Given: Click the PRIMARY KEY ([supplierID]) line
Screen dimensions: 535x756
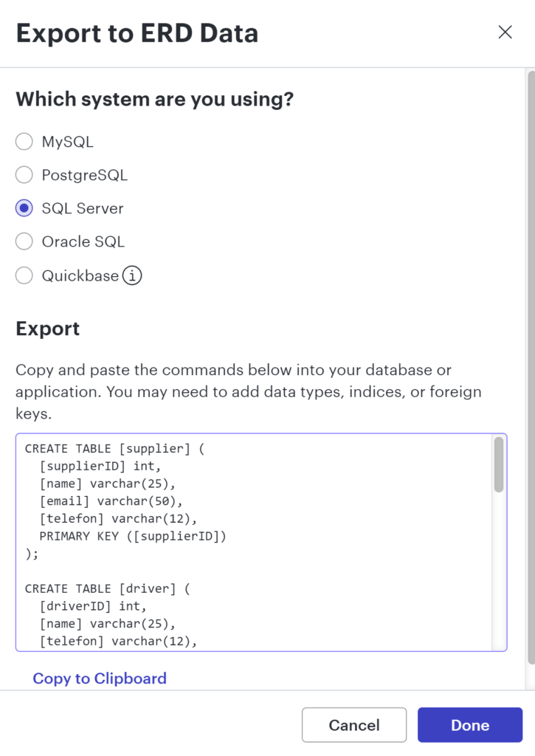Looking at the screenshot, I should point(133,536).
